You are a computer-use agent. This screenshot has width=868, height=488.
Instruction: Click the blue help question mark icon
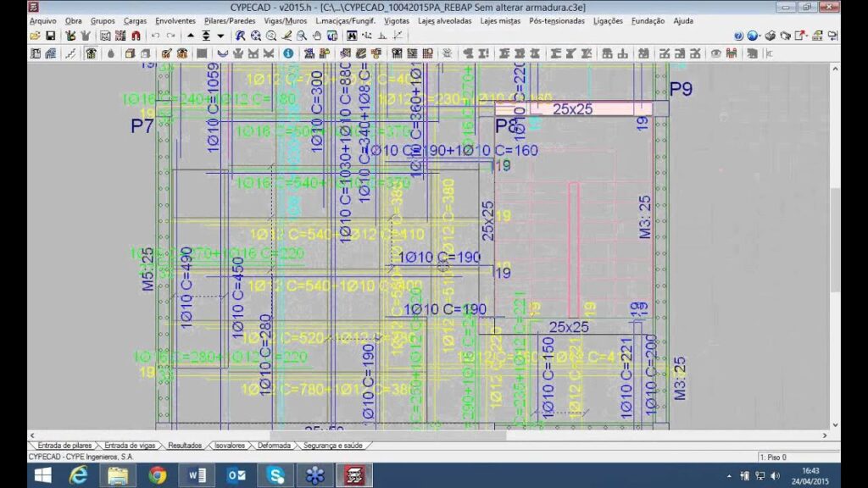point(738,36)
